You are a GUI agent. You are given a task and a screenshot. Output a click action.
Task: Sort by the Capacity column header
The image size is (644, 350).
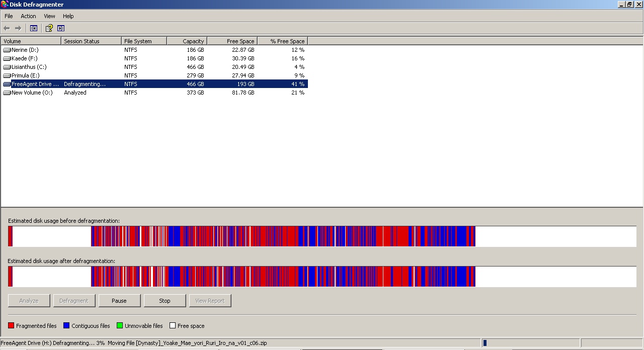tap(187, 41)
